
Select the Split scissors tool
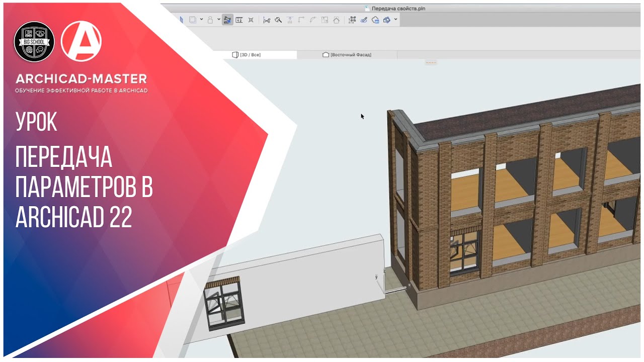pos(267,20)
